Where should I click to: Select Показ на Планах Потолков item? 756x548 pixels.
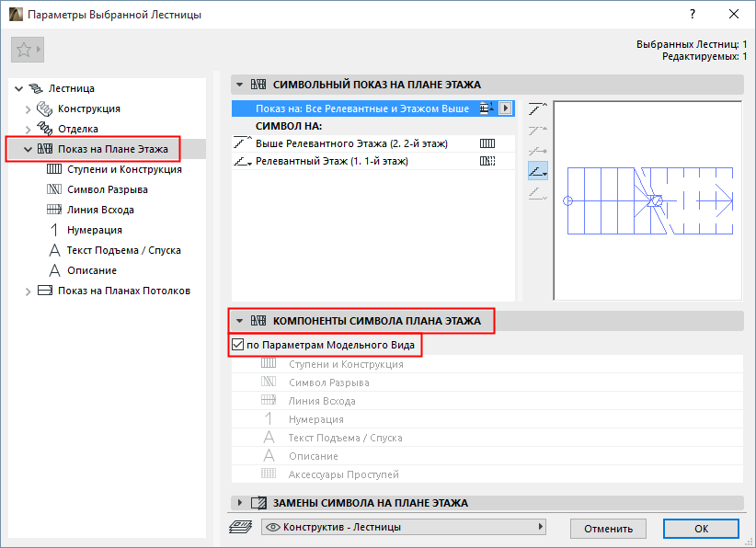124,291
